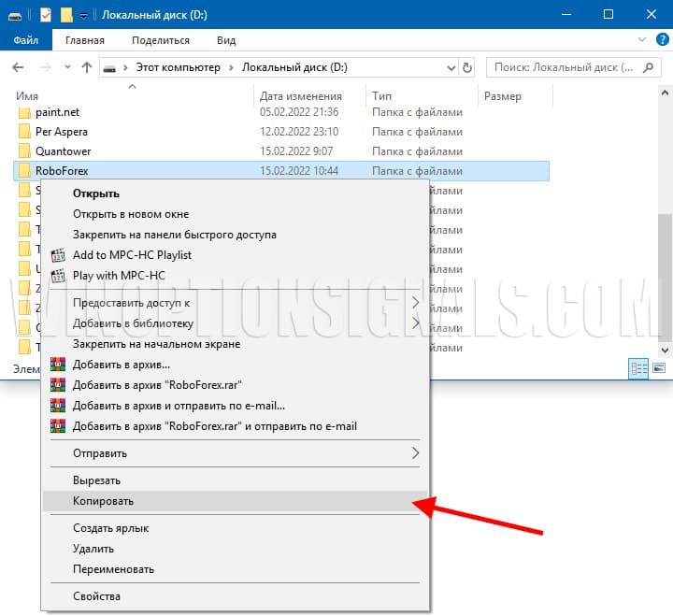Choose 'Свойства' in the context menu
This screenshot has width=673, height=616.
96,596
